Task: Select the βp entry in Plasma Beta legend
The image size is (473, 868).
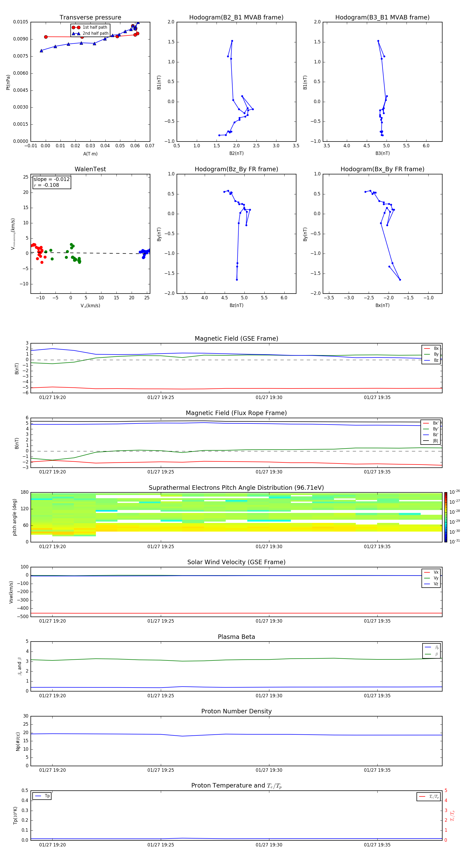Action: (x=432, y=647)
